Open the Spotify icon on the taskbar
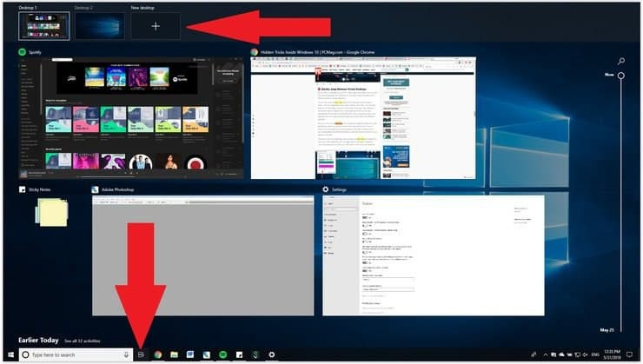The height and width of the screenshot is (364, 643). (x=223, y=354)
